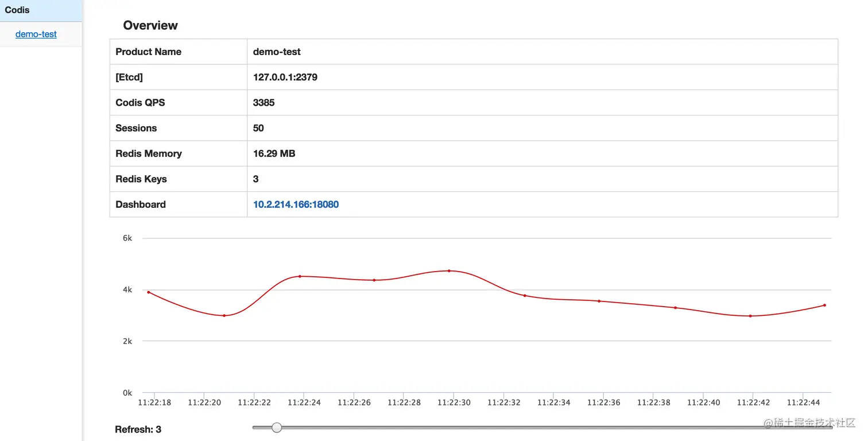
Task: Click the first chart data point at 11:22:18
Action: (149, 292)
